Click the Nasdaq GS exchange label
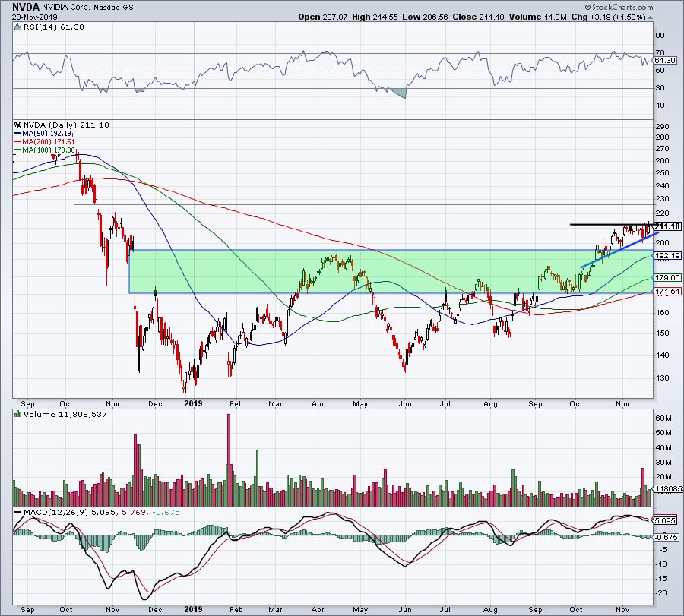Viewport: 684px width, 616px height. (113, 8)
